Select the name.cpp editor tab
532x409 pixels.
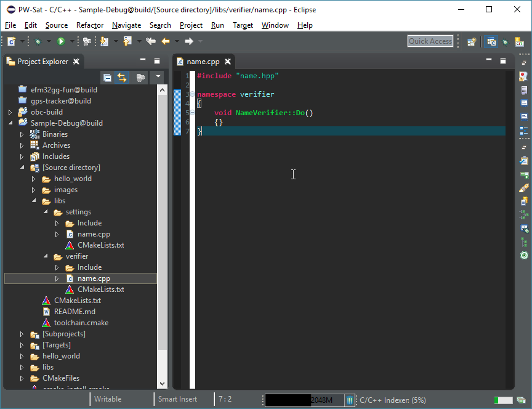(x=203, y=62)
